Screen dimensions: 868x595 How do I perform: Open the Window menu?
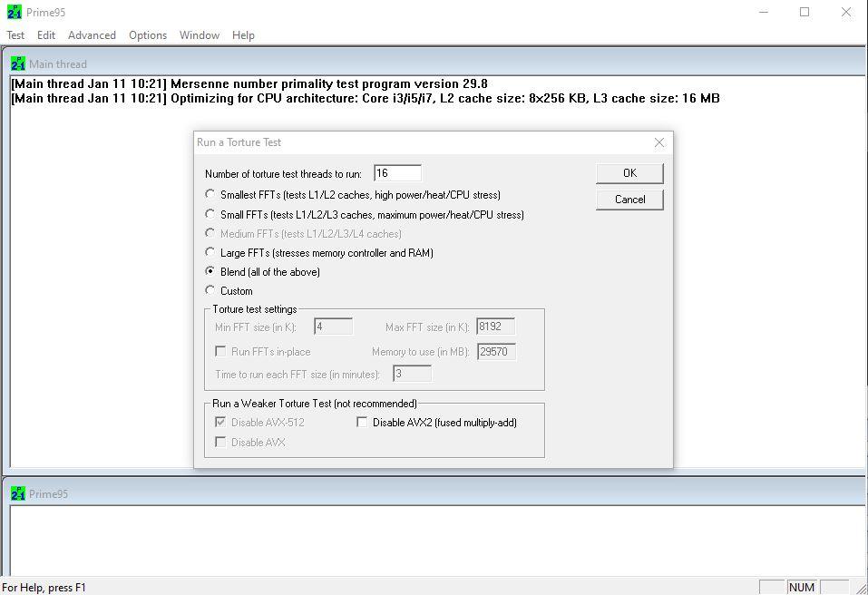[200, 35]
